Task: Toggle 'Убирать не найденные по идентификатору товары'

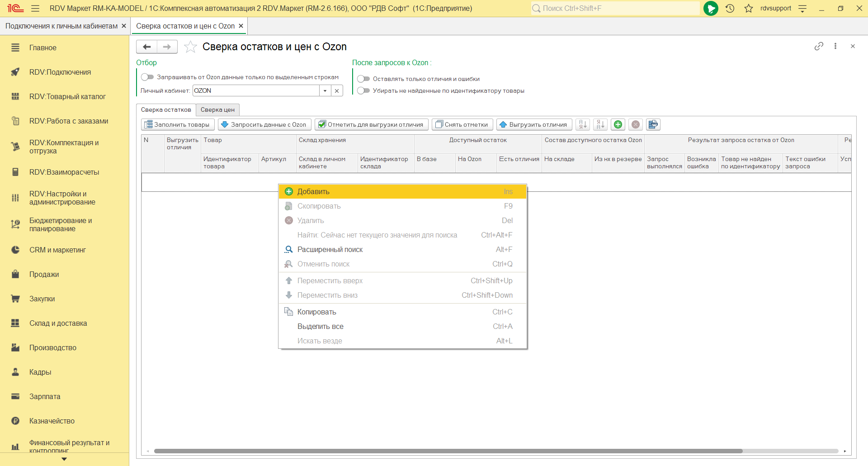Action: (363, 90)
